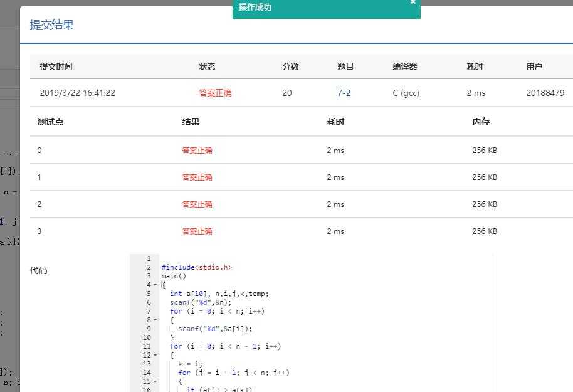
Task: Select memory 256 KB for test point 0
Action: coord(485,151)
